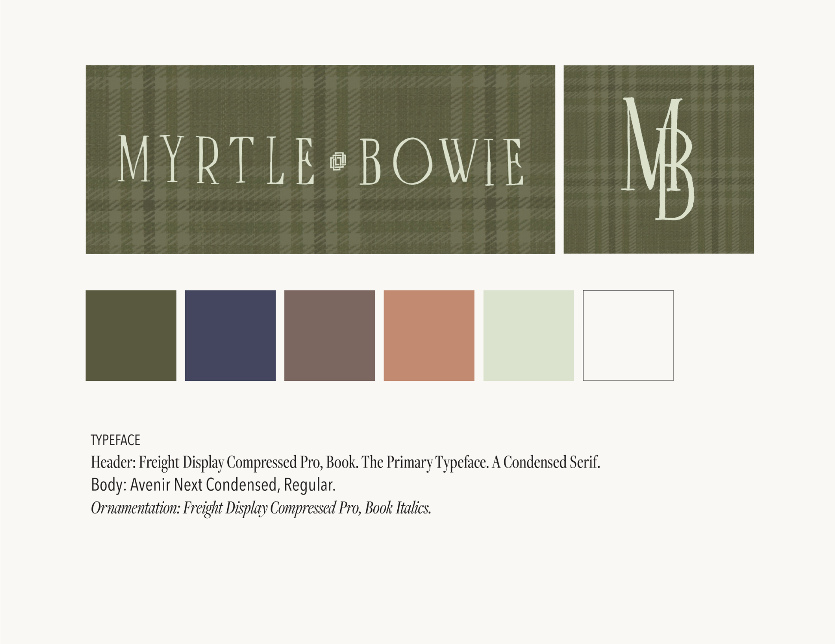Select the MB monogram logo
This screenshot has width=835, height=644.
[x=658, y=159]
